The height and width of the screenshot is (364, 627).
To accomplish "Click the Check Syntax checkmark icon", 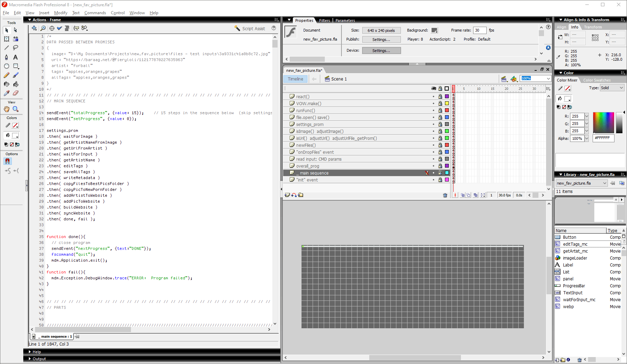I will coord(59,28).
